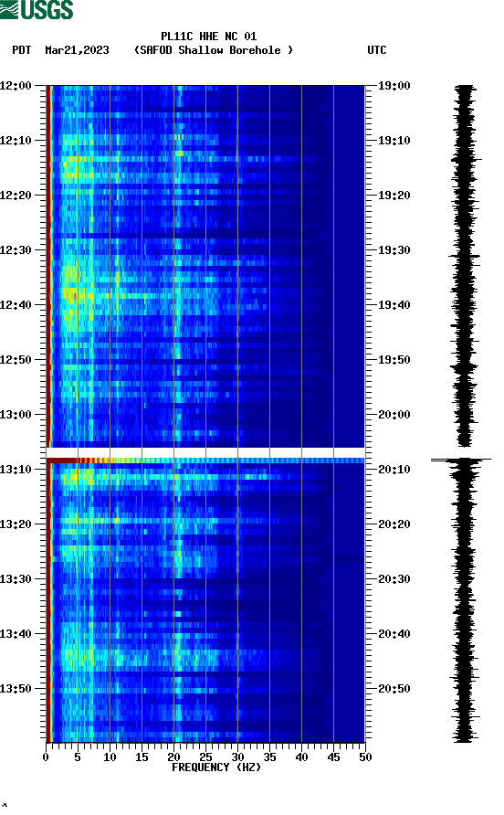The image size is (504, 815).
Task: Click the '20:30' UTC time label
Action: tap(394, 579)
